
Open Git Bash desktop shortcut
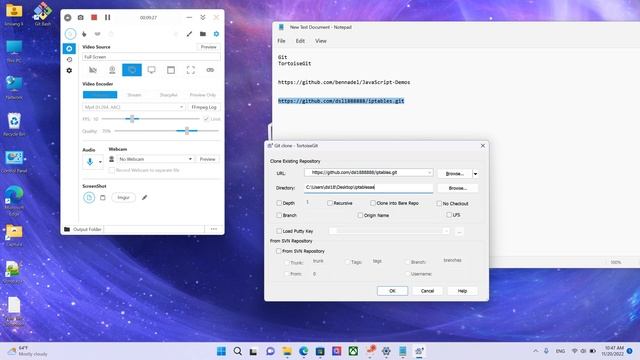pos(42,14)
